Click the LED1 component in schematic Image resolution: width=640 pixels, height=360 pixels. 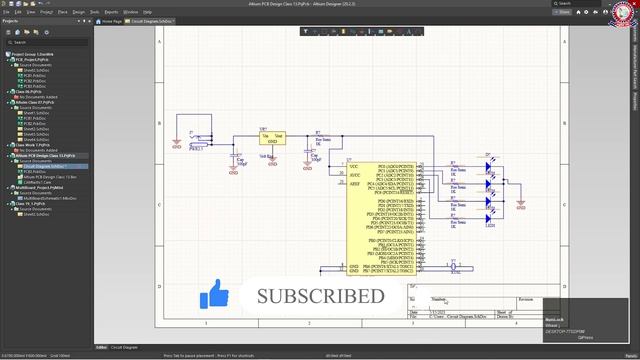tap(489, 220)
